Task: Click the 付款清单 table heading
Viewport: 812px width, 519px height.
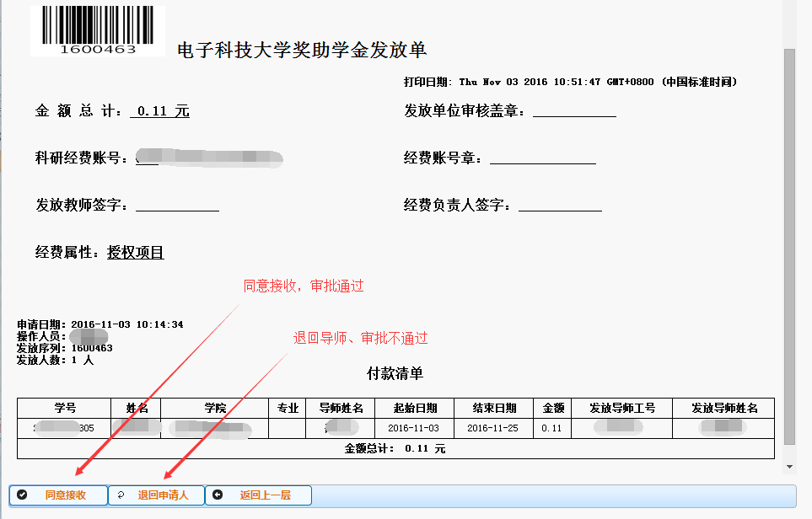Action: coord(395,373)
